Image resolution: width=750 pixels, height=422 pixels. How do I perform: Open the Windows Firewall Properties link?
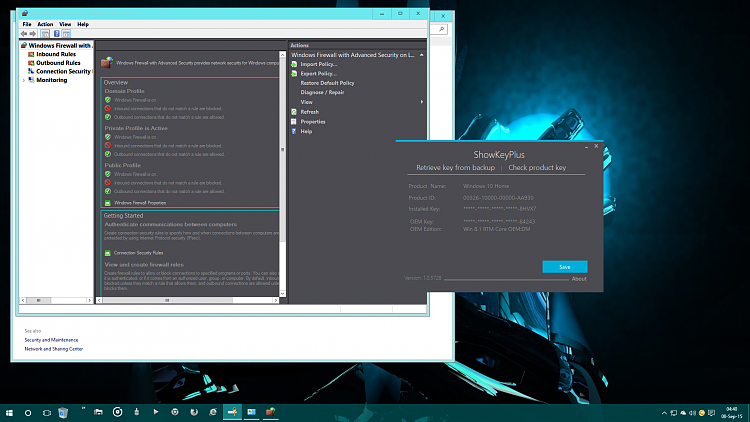(x=140, y=203)
